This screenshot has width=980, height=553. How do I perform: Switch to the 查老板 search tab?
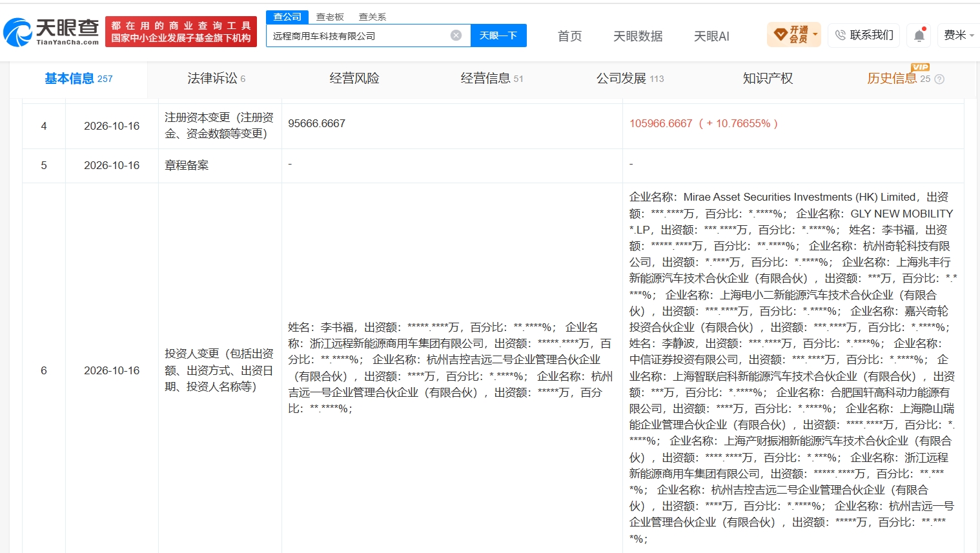pos(330,17)
